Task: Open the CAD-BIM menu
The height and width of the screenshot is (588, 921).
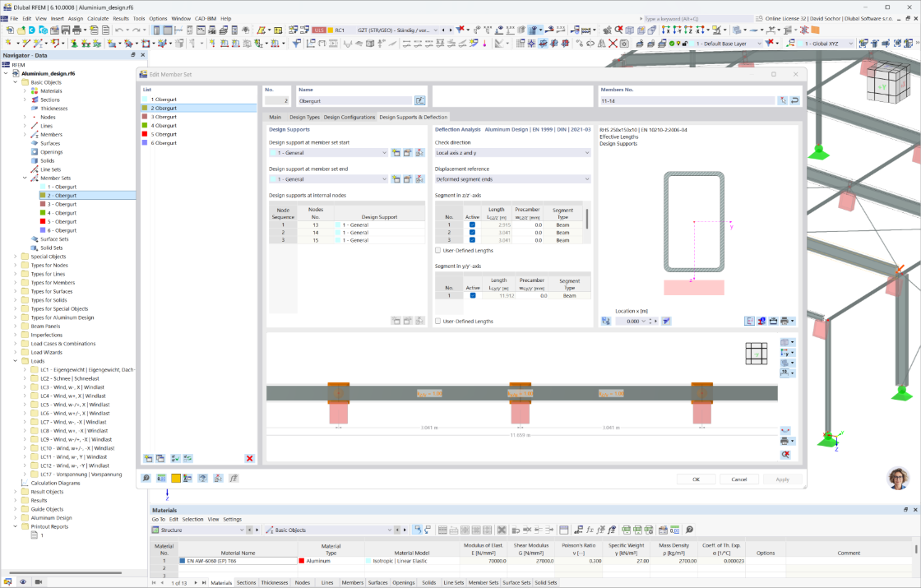Action: click(205, 18)
